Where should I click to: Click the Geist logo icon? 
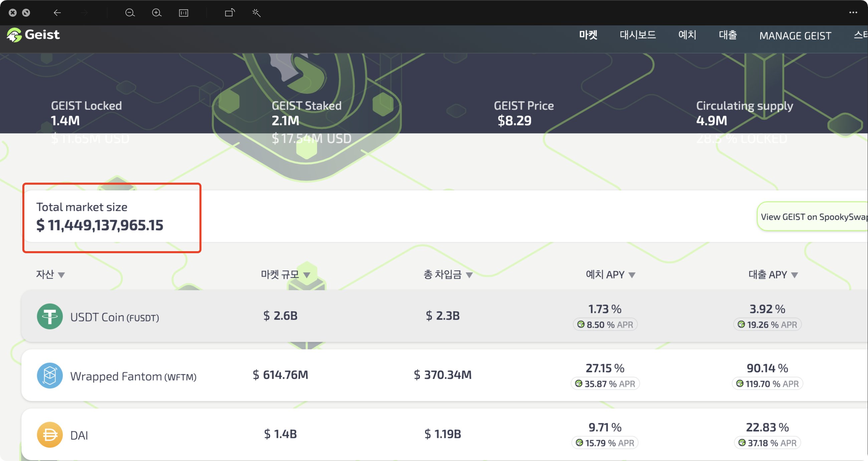(14, 35)
